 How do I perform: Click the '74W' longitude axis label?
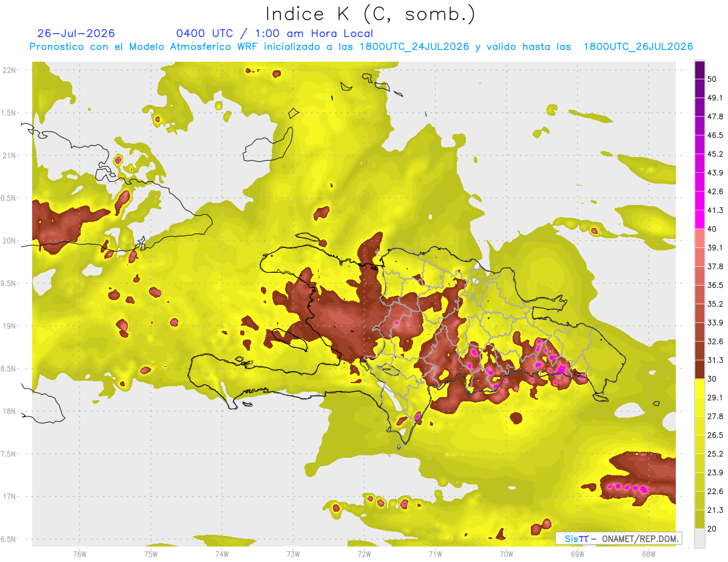pos(221,554)
